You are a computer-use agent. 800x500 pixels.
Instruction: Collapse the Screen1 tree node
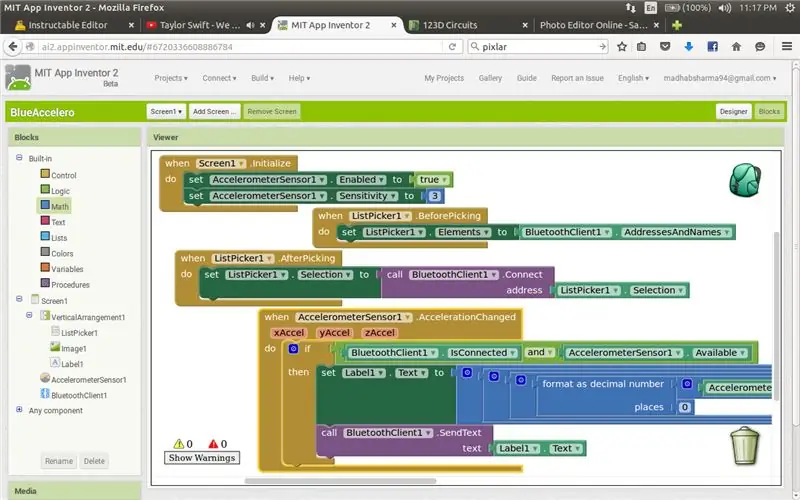pos(19,299)
